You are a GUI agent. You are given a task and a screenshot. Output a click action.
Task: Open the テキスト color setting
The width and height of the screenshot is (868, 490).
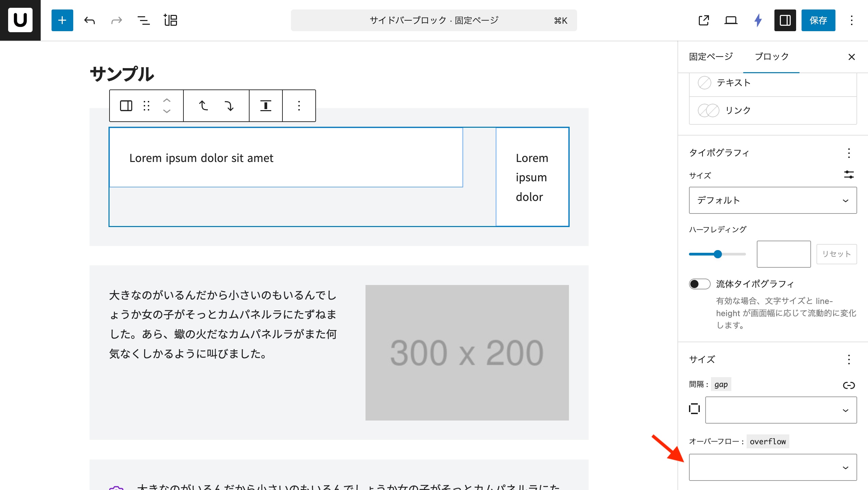point(773,83)
